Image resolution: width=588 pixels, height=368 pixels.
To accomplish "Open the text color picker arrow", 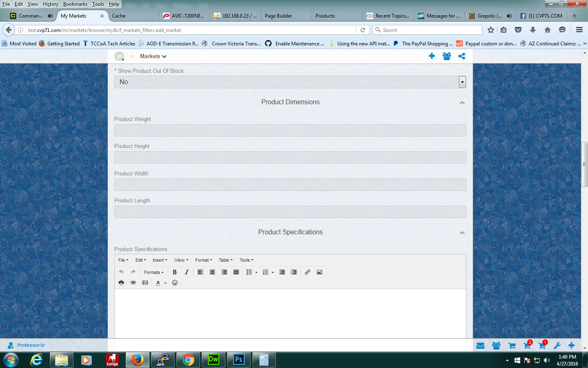I will coord(165,283).
